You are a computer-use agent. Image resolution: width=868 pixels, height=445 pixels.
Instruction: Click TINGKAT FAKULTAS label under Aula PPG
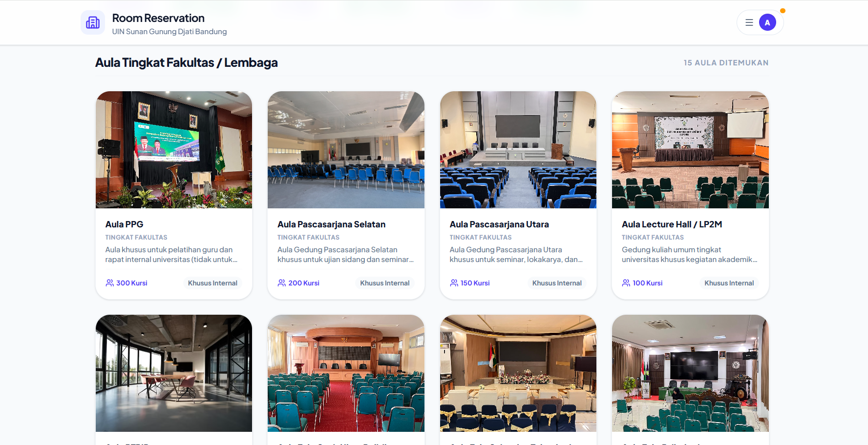coord(136,237)
